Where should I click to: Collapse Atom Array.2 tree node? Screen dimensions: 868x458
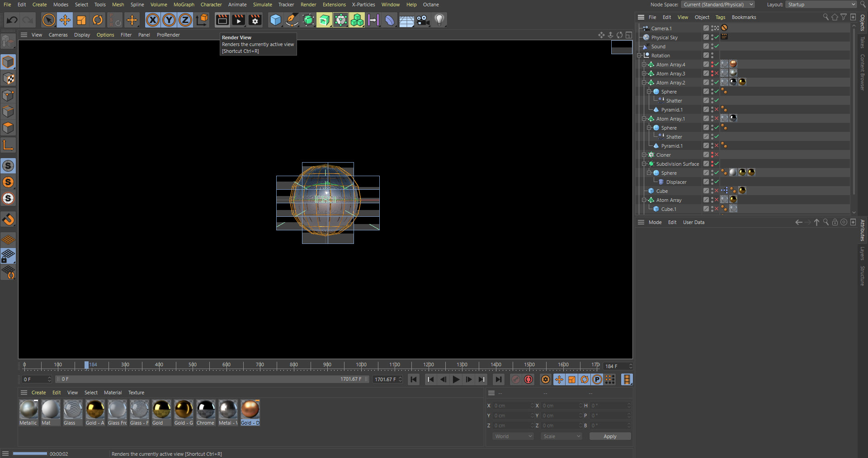point(644,83)
